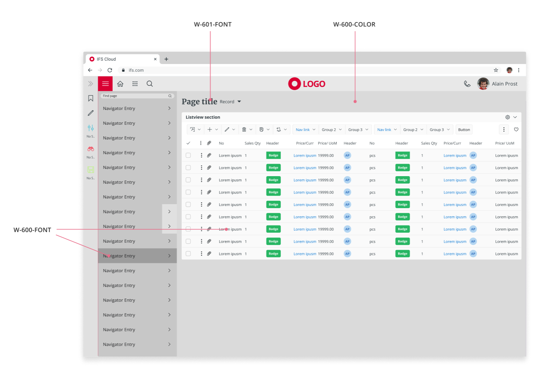The image size is (560, 392).
Task: Open the Listview section settings gear
Action: 507,117
